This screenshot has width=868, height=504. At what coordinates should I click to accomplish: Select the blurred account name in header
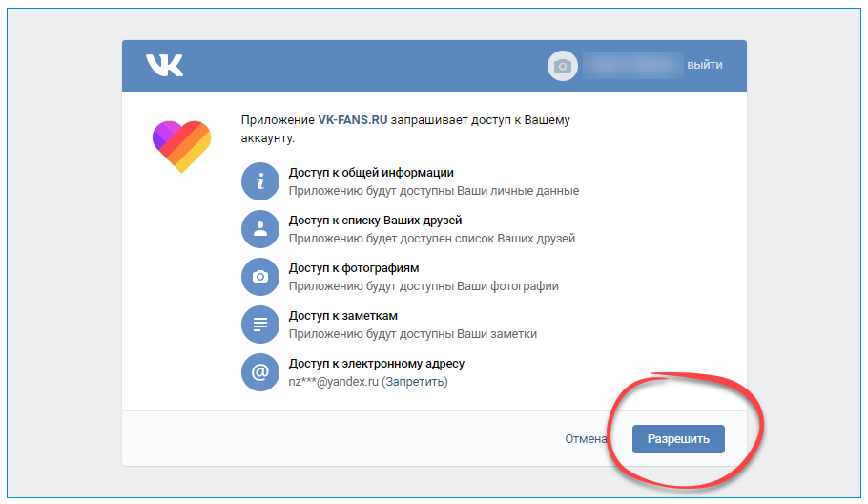[x=631, y=65]
